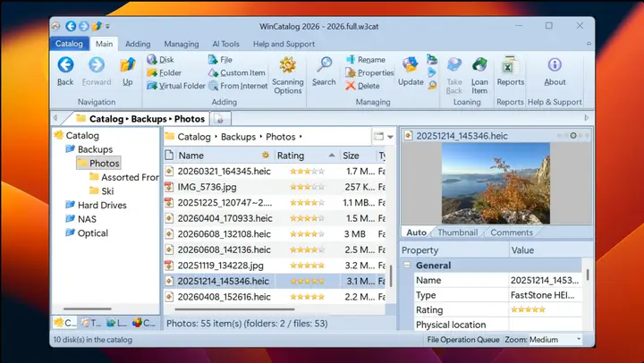Add an item From Internet
The image size is (644, 363).
tap(238, 86)
